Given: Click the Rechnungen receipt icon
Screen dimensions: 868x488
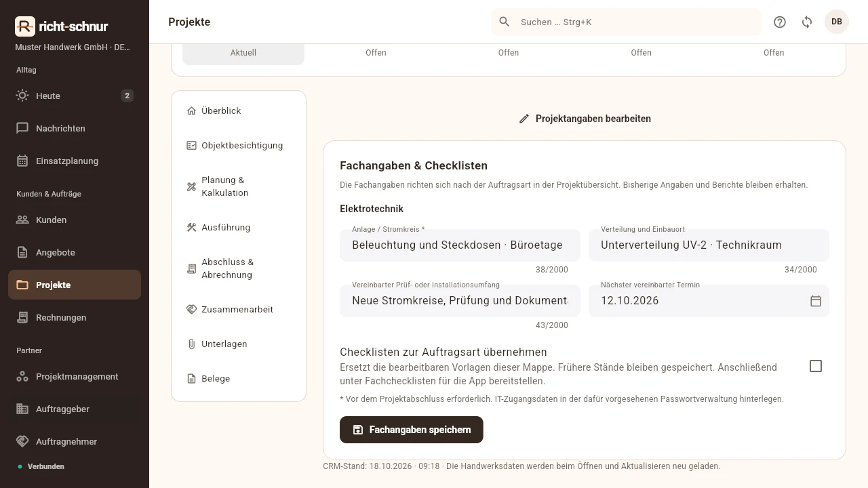Looking at the screenshot, I should pos(22,317).
